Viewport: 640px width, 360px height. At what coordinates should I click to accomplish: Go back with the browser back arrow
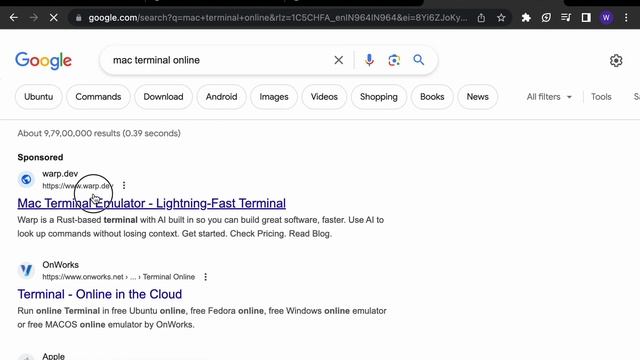13,18
